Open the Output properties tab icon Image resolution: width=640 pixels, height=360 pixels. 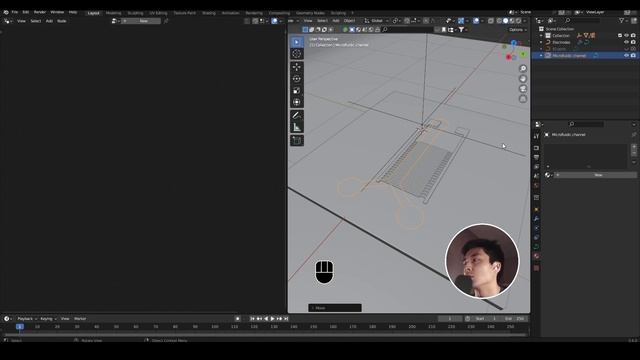click(x=536, y=157)
